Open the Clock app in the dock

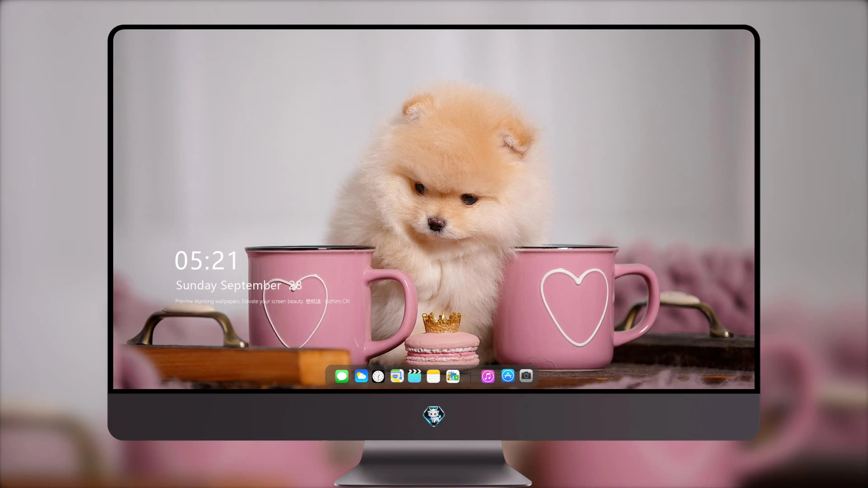click(x=378, y=376)
